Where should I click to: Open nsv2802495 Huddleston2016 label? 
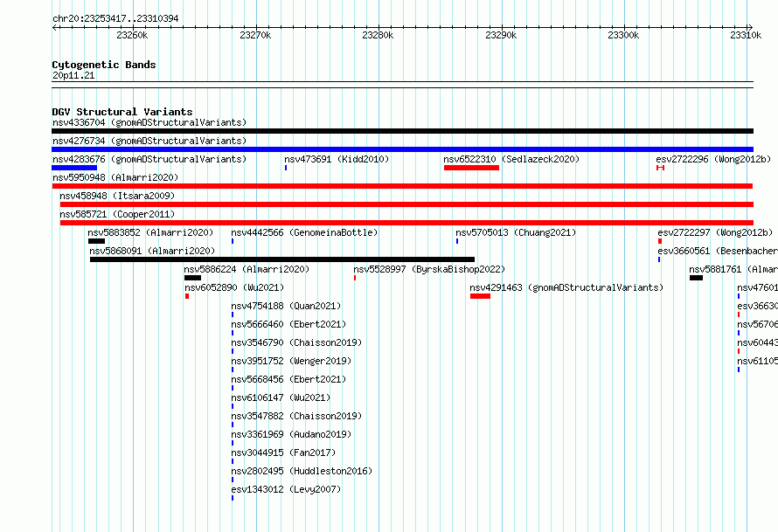[x=302, y=471]
